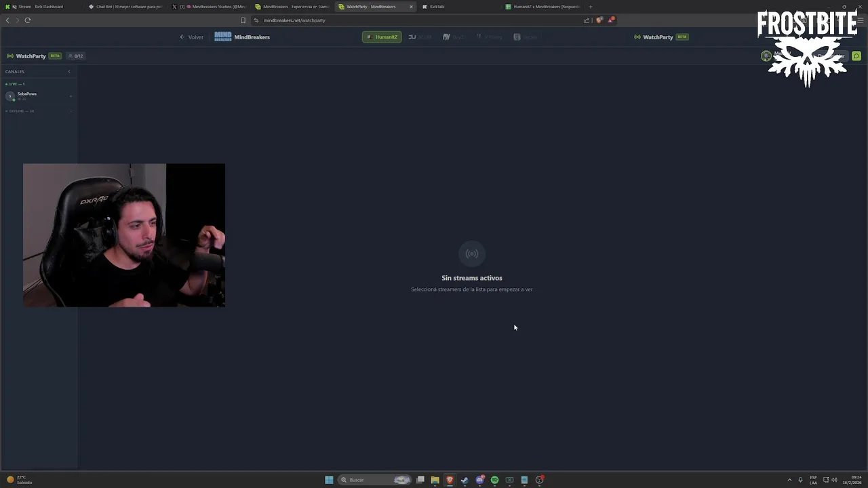Image resolution: width=868 pixels, height=488 pixels.
Task: Open the volume control in the system tray
Action: point(834,480)
